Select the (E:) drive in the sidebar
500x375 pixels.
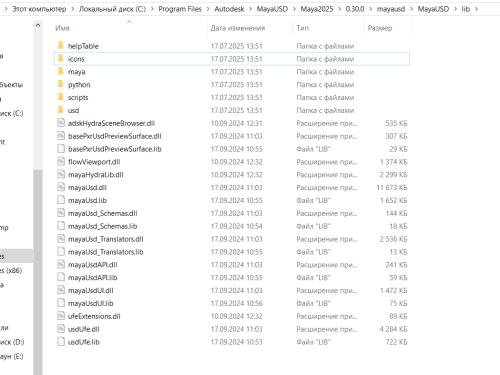tap(12, 356)
